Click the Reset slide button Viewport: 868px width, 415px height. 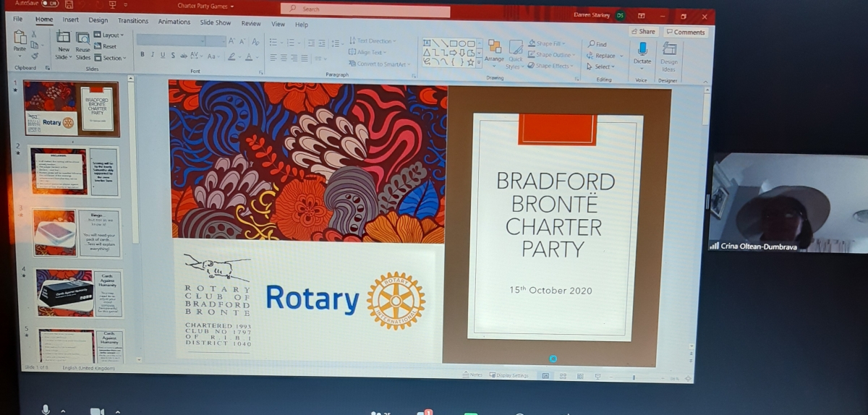point(106,46)
